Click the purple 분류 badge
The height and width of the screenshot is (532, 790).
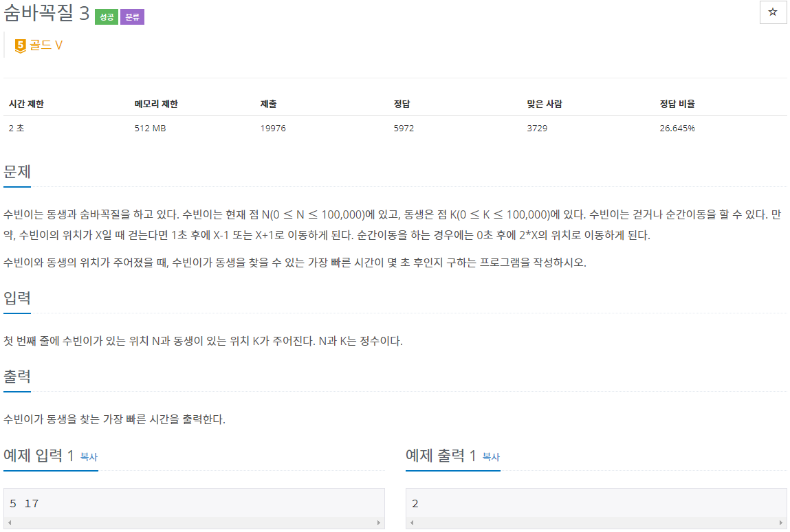(133, 17)
